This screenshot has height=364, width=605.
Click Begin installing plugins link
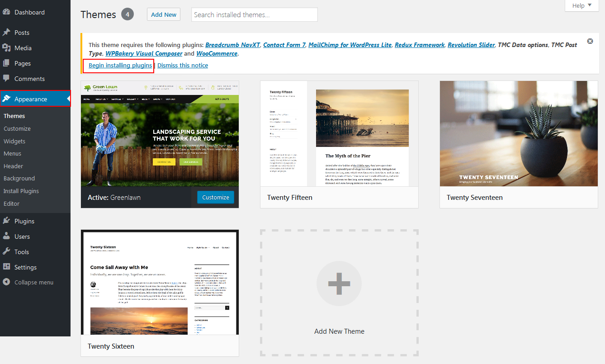120,66
